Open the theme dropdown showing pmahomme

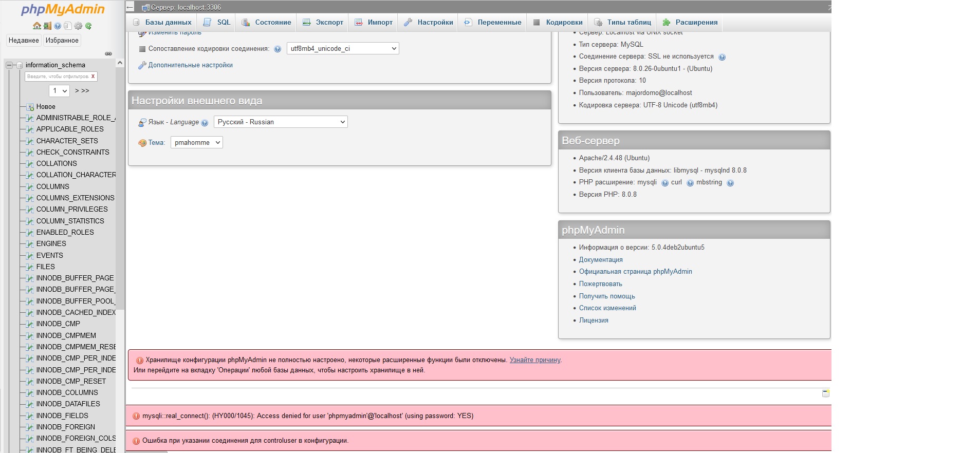tap(197, 143)
